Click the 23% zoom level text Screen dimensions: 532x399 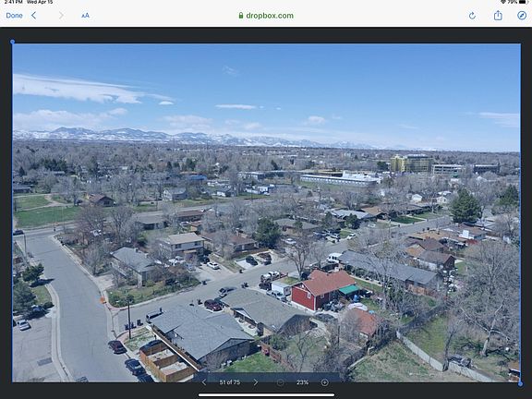(x=302, y=382)
